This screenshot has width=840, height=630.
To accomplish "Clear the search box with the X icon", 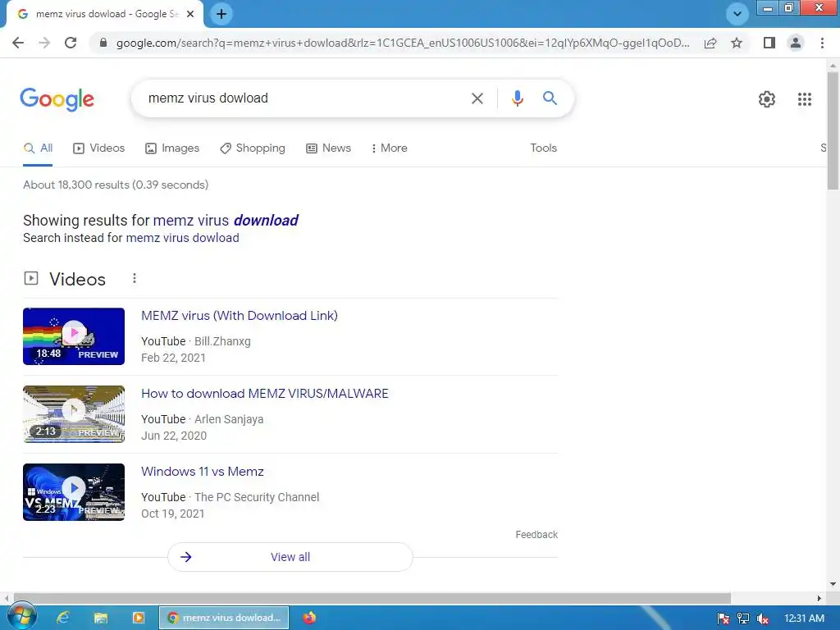I will pyautogui.click(x=477, y=98).
